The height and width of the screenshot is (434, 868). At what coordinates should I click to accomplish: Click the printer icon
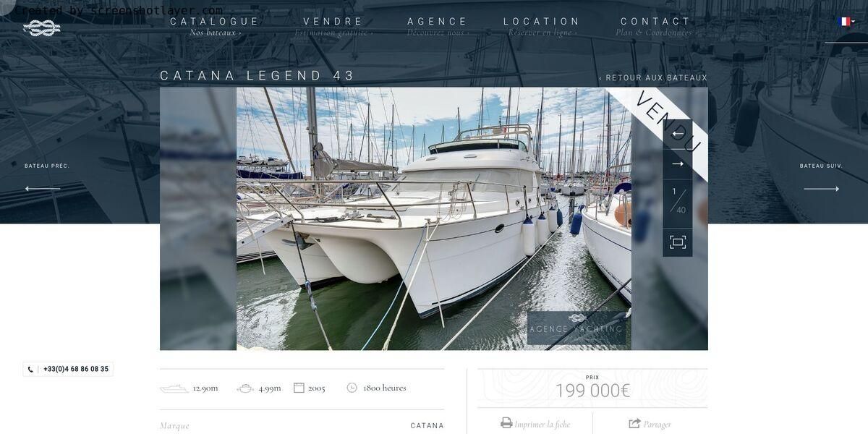[506, 423]
